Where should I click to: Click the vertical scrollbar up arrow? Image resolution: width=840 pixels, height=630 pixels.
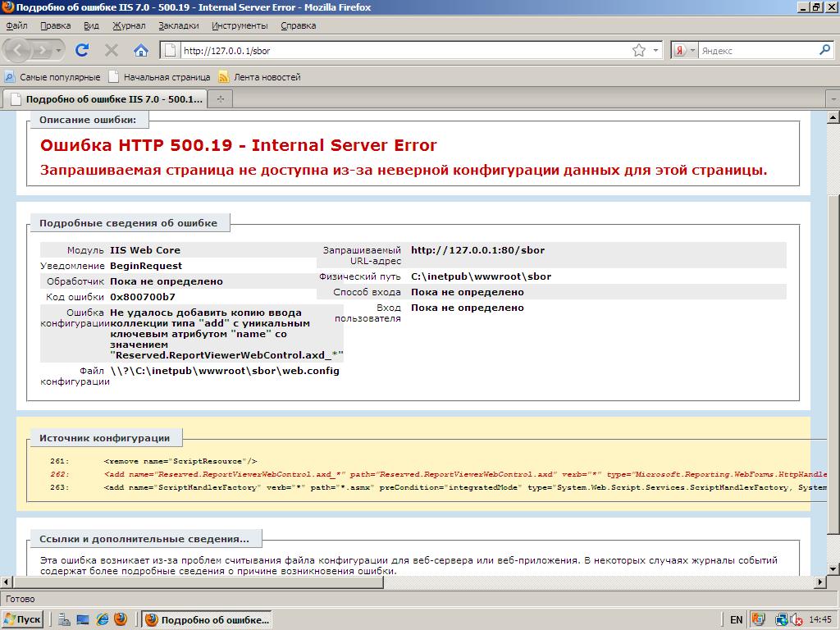(x=833, y=117)
